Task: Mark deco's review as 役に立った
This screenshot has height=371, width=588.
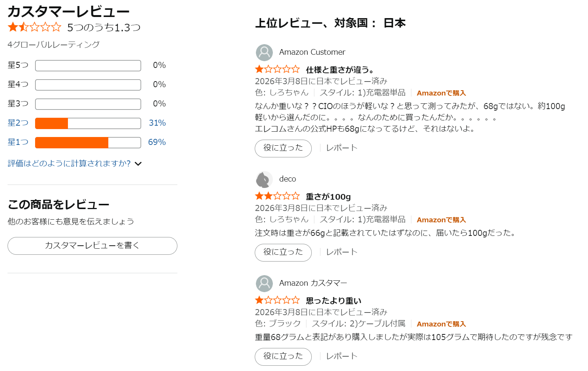Action: coord(283,252)
